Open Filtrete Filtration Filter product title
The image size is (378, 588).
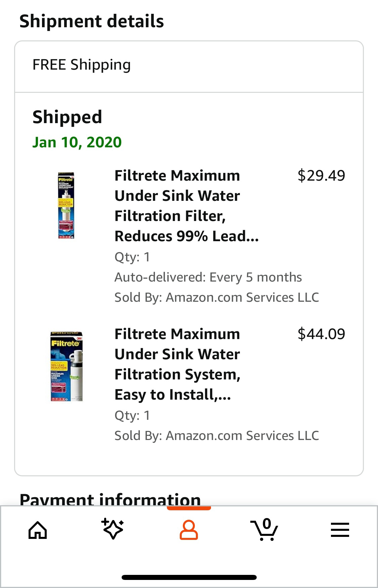coord(186,206)
